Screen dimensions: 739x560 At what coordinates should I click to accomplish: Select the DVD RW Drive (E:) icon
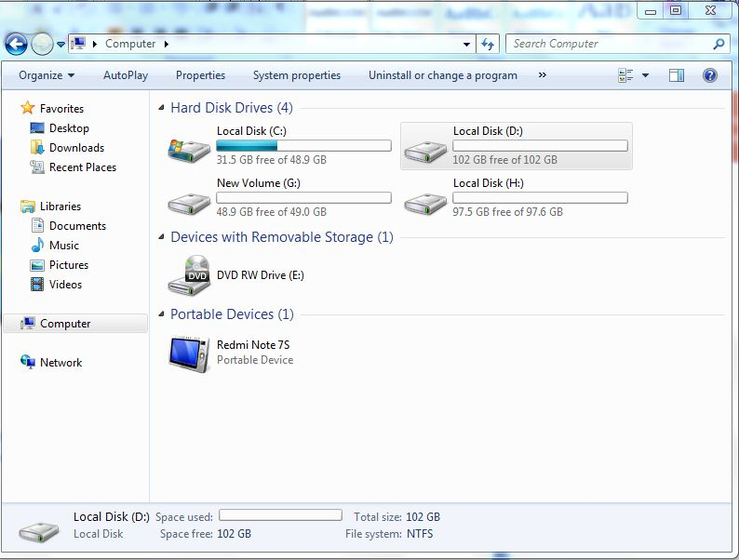(189, 276)
